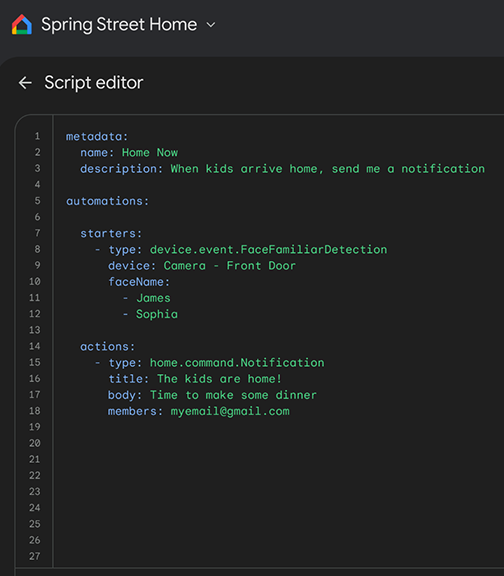Click 'myemail@gmail.com' members value
The width and height of the screenshot is (504, 576).
click(230, 411)
